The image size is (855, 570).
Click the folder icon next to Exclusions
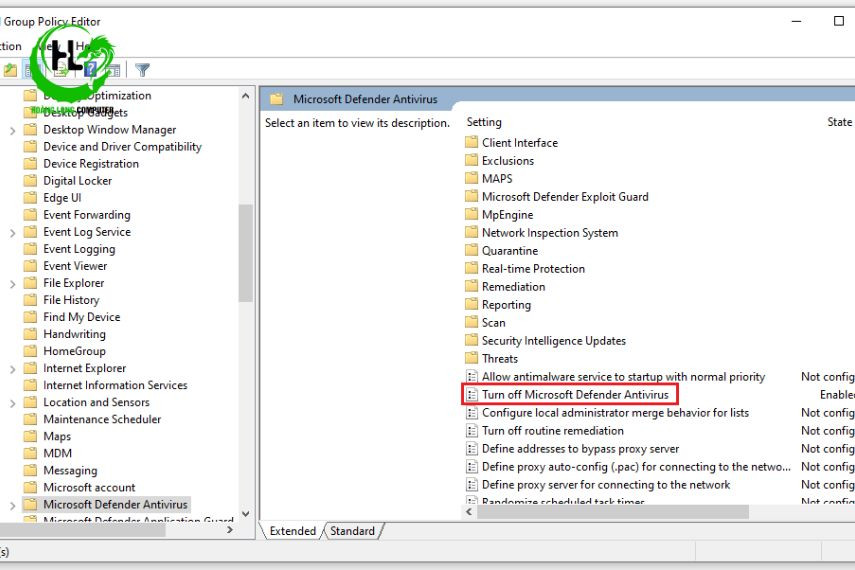(x=472, y=160)
